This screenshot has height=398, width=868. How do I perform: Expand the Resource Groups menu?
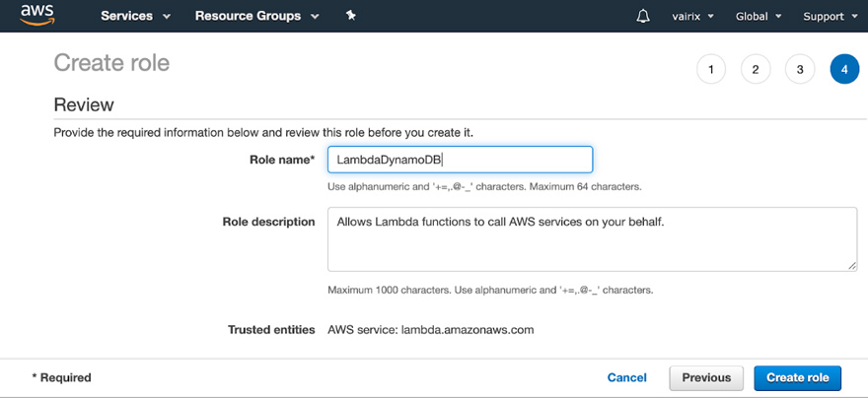click(256, 16)
